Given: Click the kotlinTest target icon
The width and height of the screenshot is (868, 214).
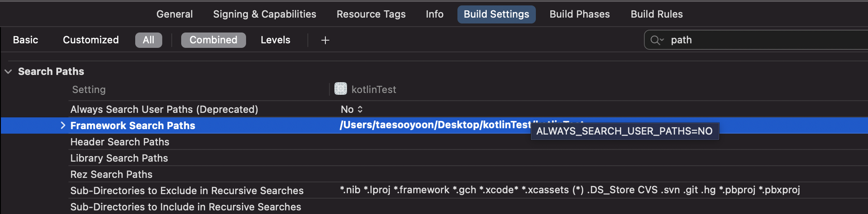Looking at the screenshot, I should point(341,88).
